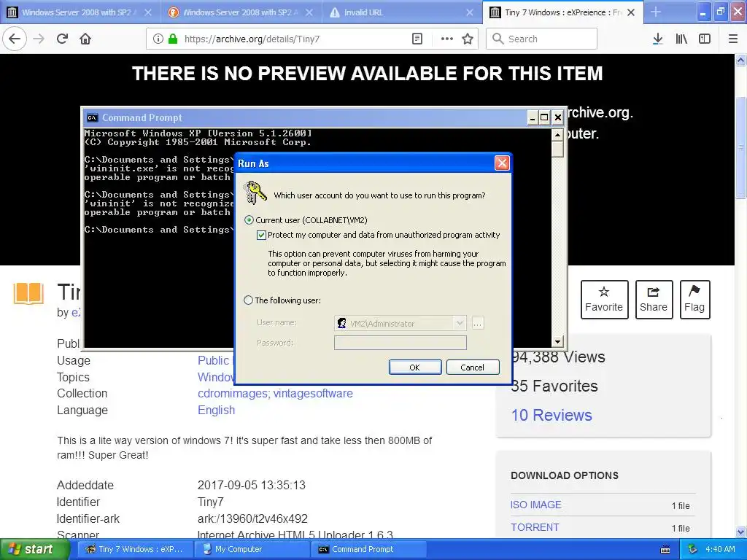Click into the Password field

(x=400, y=343)
